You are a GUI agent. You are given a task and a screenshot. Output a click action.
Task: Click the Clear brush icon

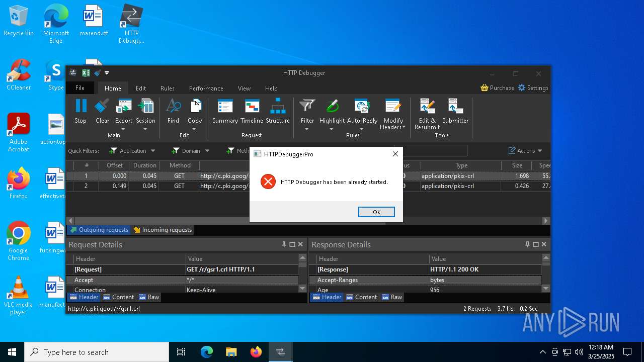point(102,106)
